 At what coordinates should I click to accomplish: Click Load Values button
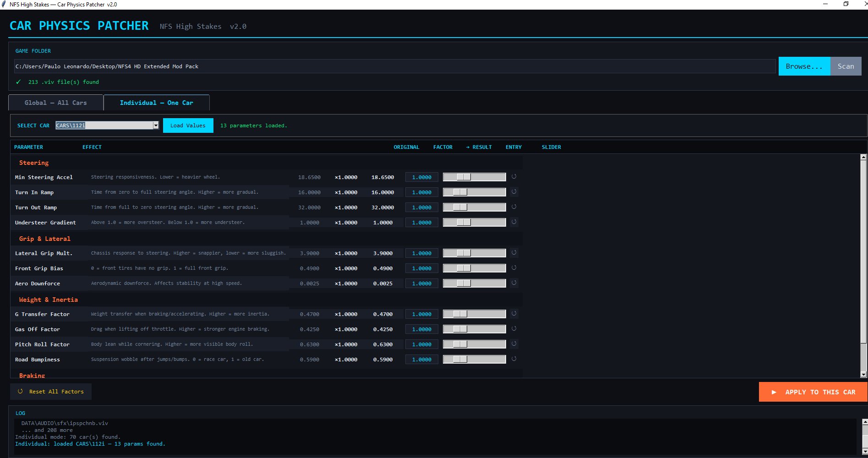click(188, 125)
